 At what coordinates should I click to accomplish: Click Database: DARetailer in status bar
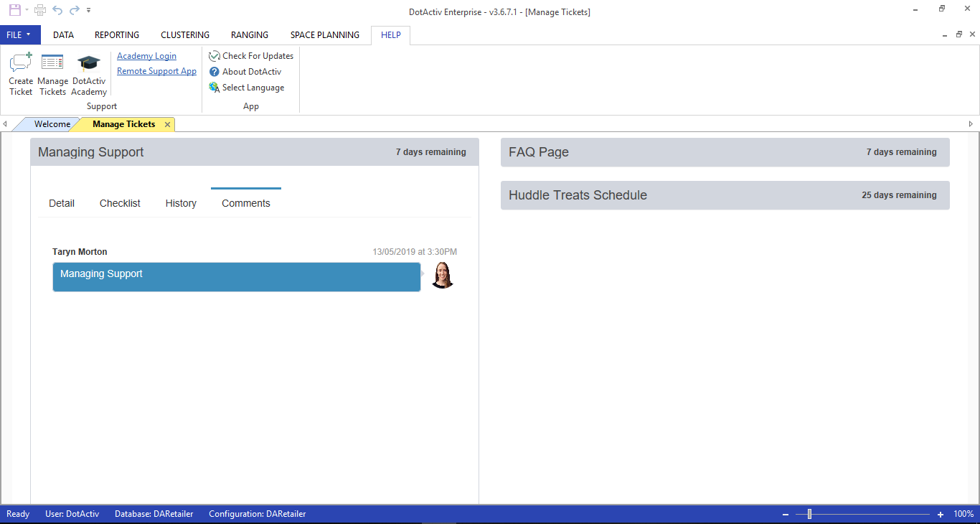(x=154, y=514)
